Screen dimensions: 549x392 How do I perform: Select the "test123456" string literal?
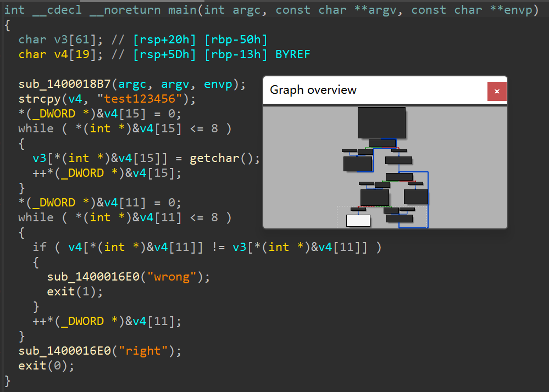(145, 99)
